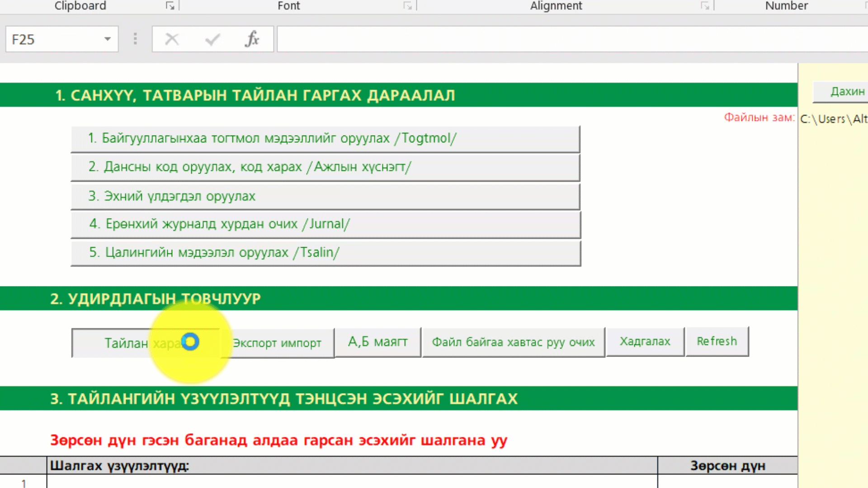Open the Insert Function (fx) dialog

click(253, 39)
